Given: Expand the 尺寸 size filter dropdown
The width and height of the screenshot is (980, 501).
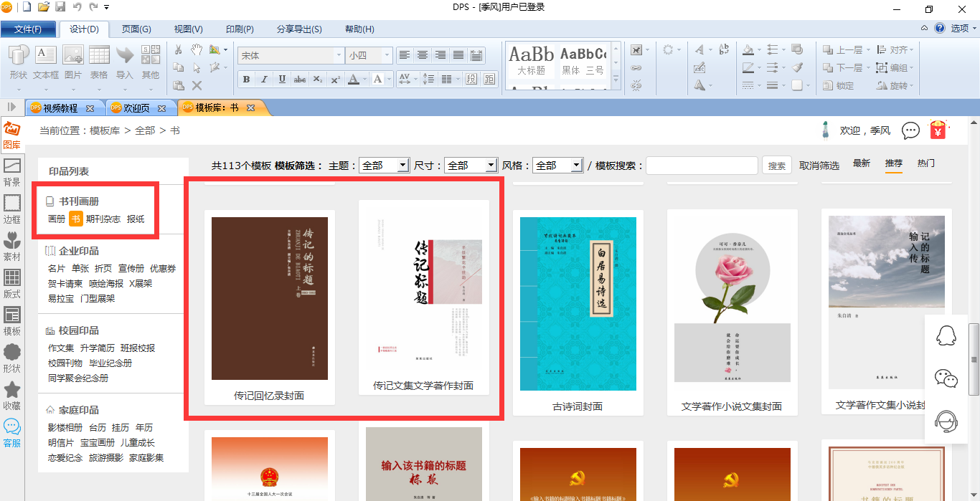Looking at the screenshot, I should 491,166.
